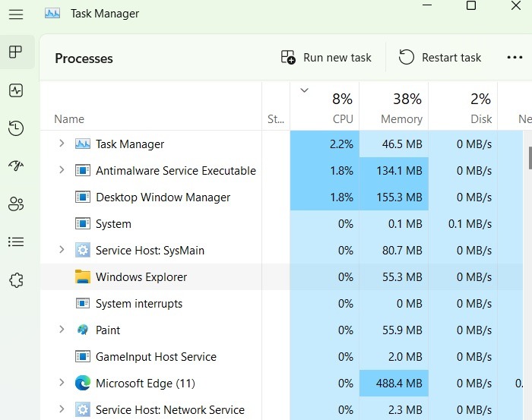Screen dimensions: 532x420
Task: Open the three-dots more options menu
Action: click(515, 57)
